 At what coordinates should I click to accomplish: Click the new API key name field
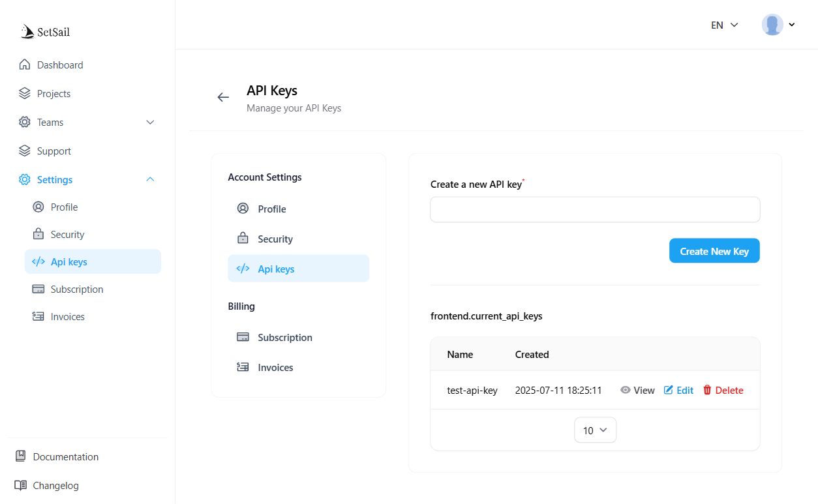click(595, 210)
